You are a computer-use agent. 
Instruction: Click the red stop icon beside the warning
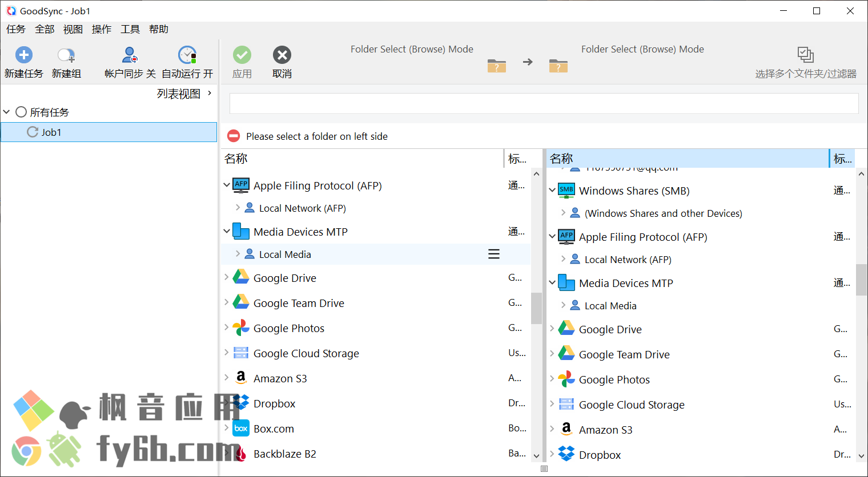click(234, 136)
